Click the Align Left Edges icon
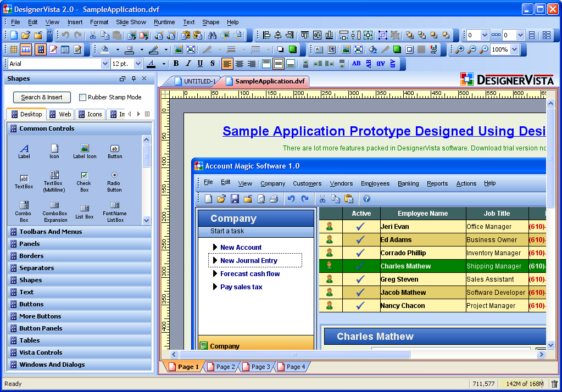562x392 pixels. click(266, 35)
